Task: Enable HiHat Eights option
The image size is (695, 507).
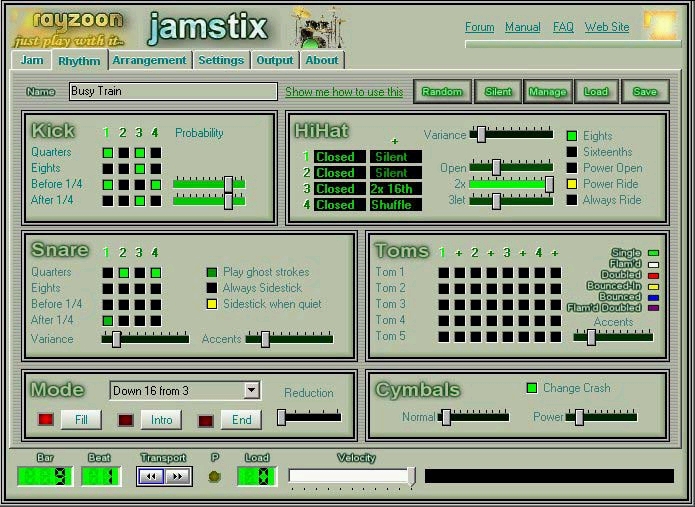Action: (x=572, y=136)
